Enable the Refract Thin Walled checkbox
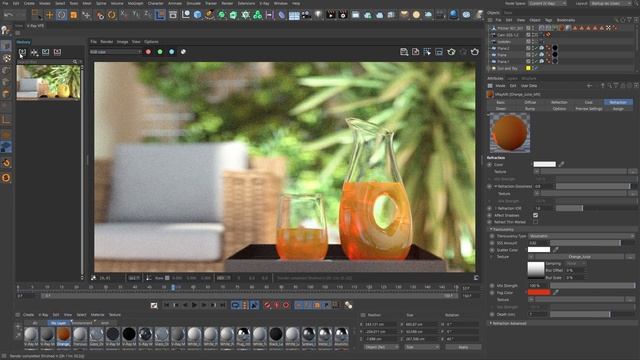The image size is (640, 360). tap(536, 222)
